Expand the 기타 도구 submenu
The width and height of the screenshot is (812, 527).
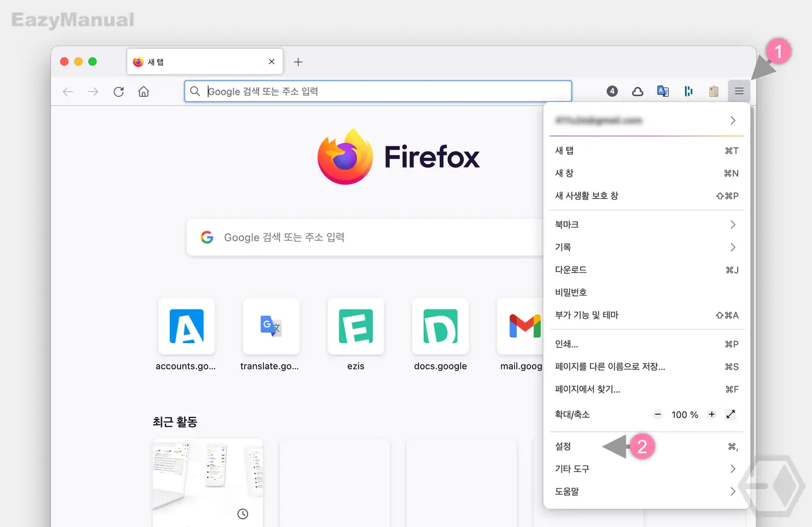point(646,469)
